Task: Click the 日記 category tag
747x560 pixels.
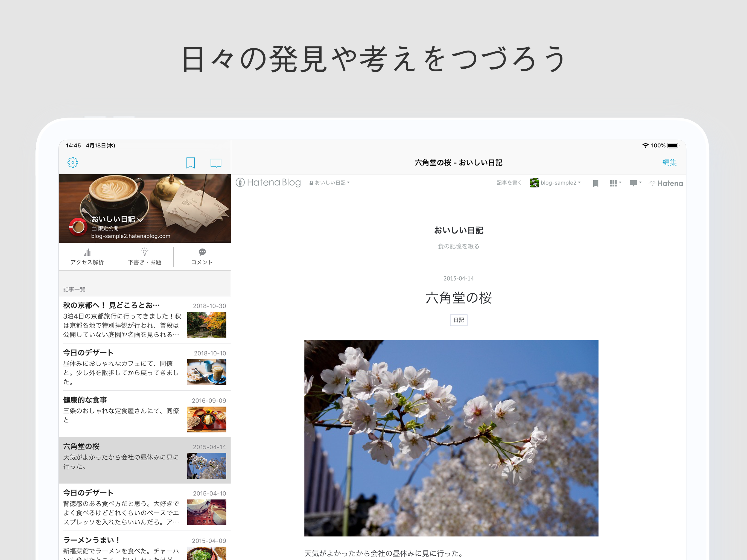Action: click(459, 320)
